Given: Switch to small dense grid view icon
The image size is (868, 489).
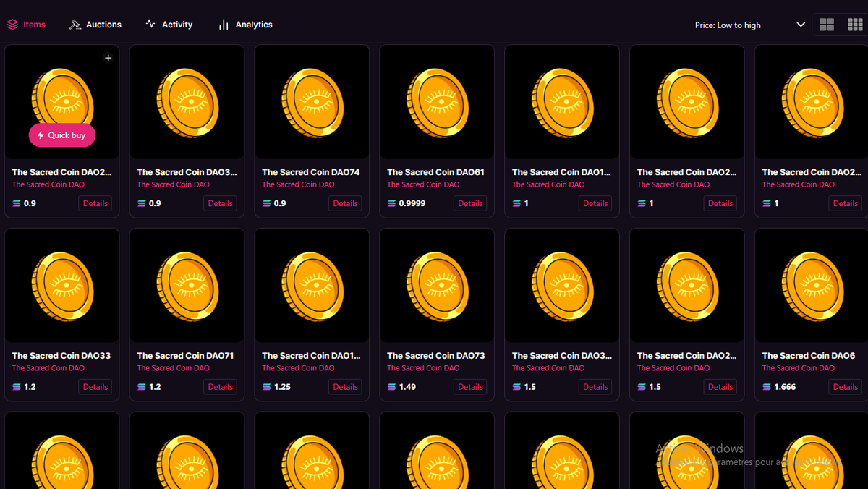Looking at the screenshot, I should pos(855,25).
